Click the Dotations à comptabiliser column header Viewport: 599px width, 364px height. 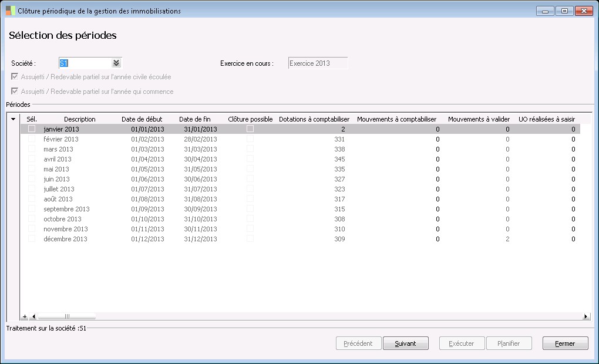[x=314, y=119]
